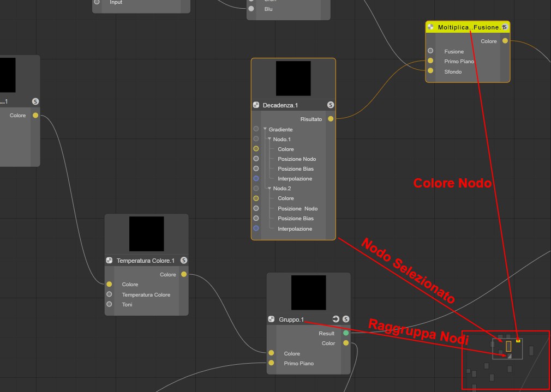Click the Interpolazione port under Nodo.2
The image size is (551, 392).
256,228
